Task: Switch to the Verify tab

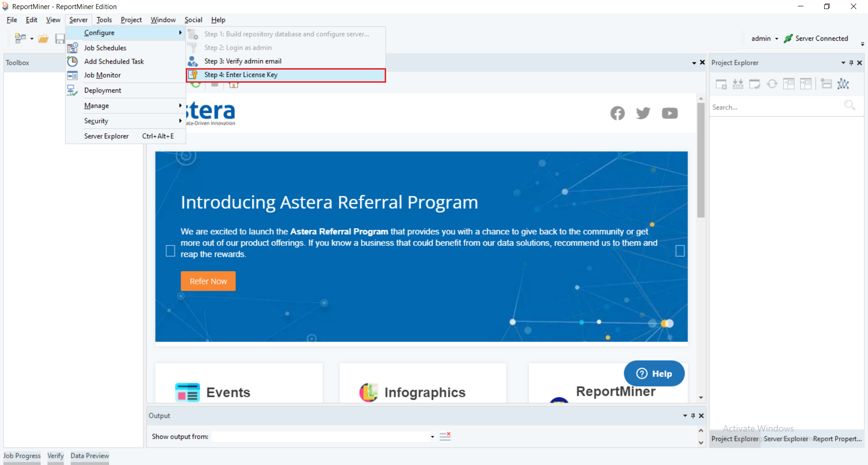Action: 56,456
